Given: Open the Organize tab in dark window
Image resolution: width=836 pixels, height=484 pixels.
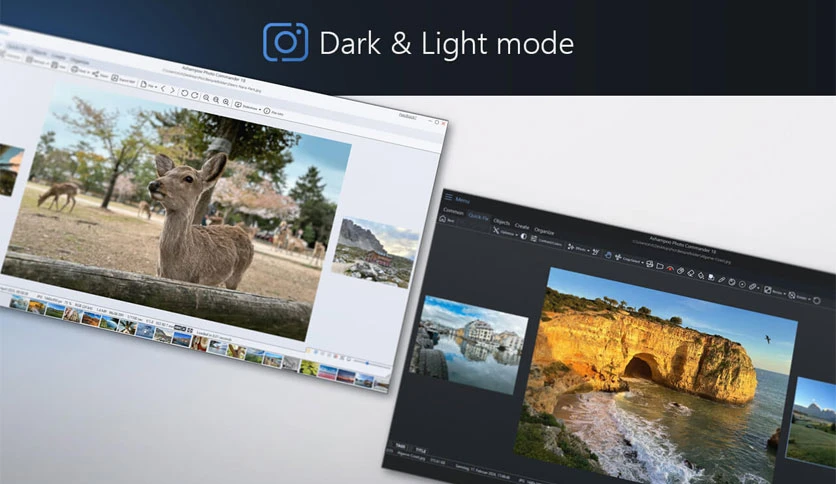Looking at the screenshot, I should (x=544, y=231).
